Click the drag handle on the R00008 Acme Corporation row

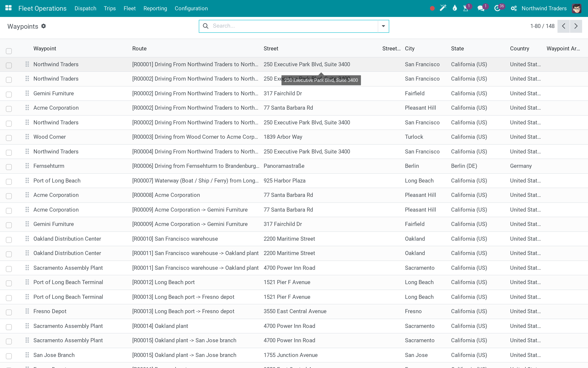[x=27, y=195]
